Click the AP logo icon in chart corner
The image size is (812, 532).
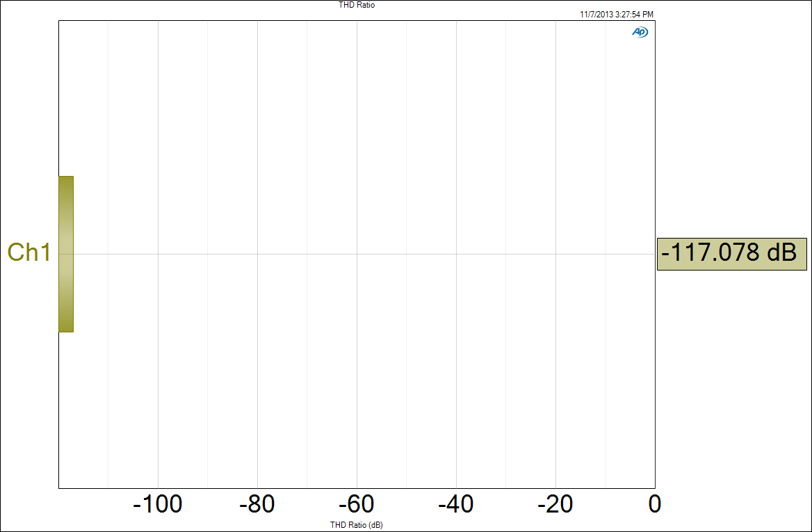[640, 32]
